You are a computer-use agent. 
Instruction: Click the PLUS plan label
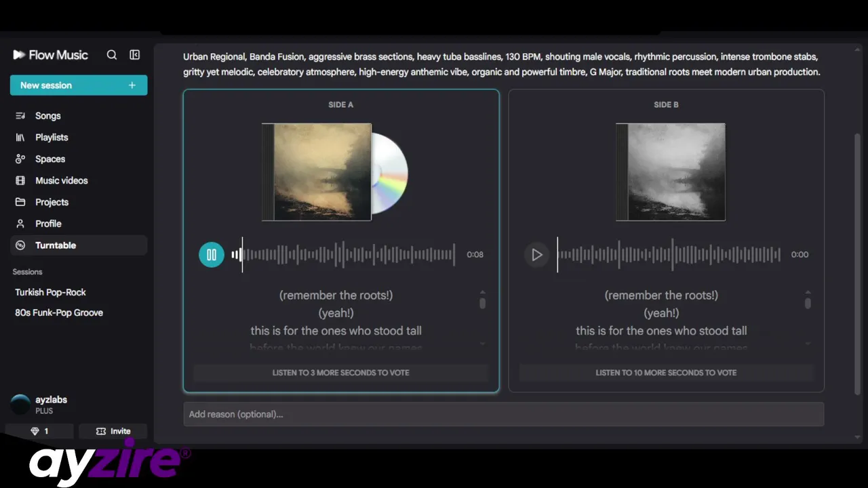[44, 411]
